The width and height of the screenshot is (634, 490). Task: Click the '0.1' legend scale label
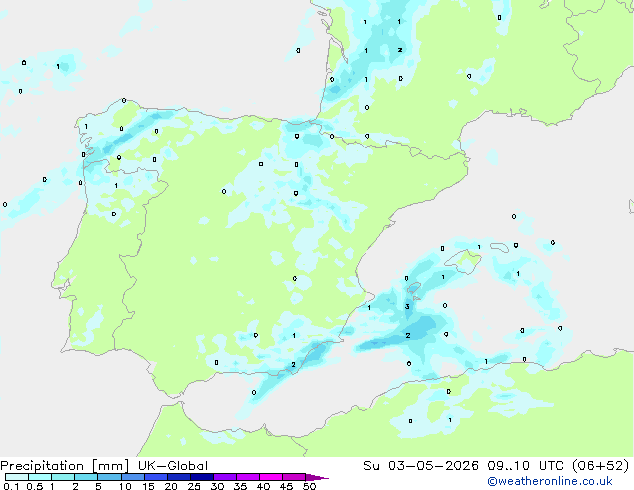[11, 486]
